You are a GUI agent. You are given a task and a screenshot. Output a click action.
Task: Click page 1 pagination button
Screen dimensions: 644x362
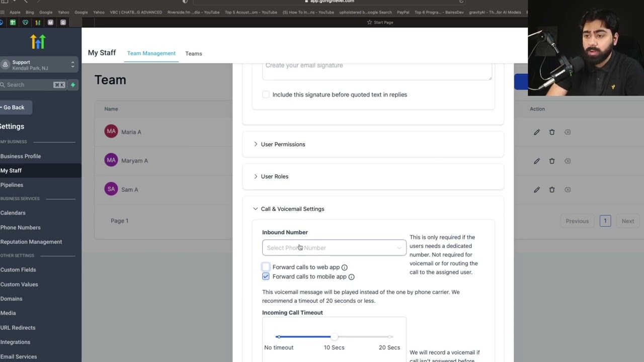click(x=605, y=221)
